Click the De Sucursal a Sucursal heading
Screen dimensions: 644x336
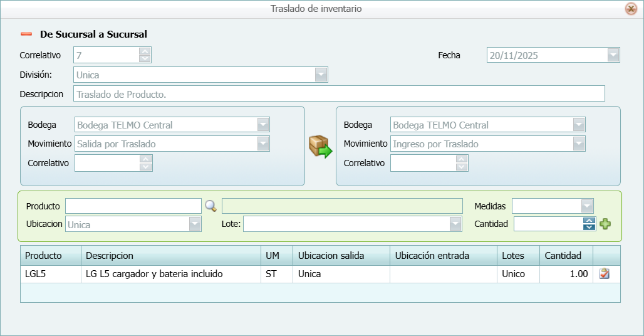tap(93, 34)
